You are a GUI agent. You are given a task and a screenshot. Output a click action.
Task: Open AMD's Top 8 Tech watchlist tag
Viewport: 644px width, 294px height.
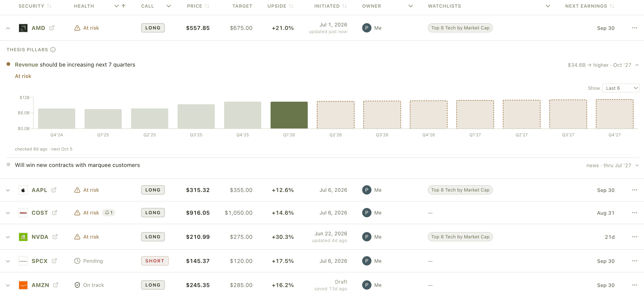point(460,28)
